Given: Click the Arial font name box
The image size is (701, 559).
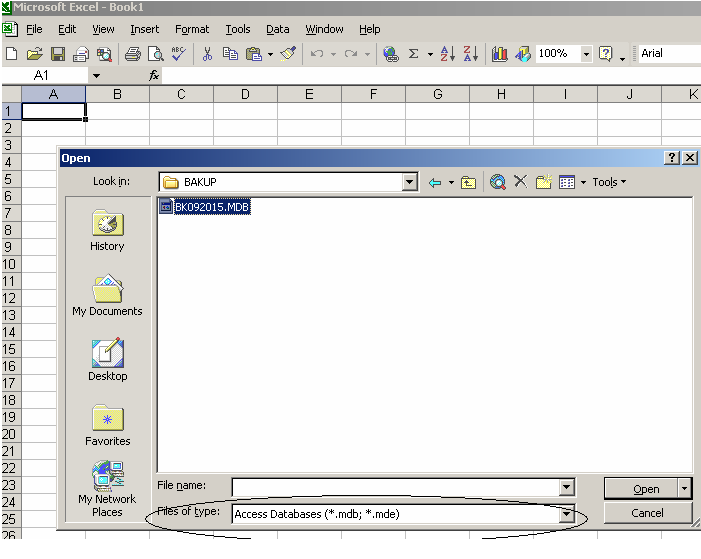Looking at the screenshot, I should click(669, 54).
